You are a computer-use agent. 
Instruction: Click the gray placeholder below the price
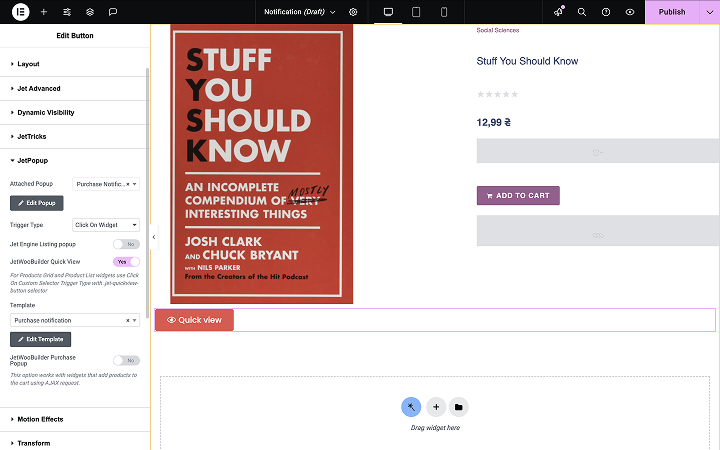[x=598, y=151]
